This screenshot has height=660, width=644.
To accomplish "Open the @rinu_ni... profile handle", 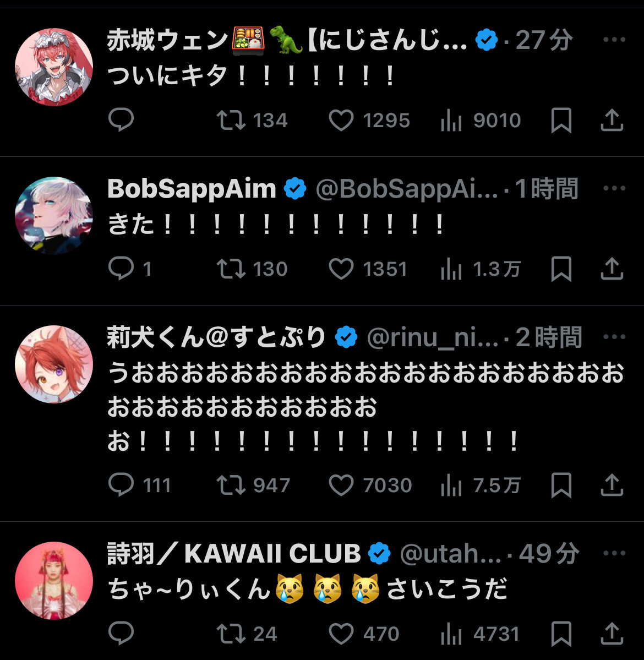I will [433, 337].
